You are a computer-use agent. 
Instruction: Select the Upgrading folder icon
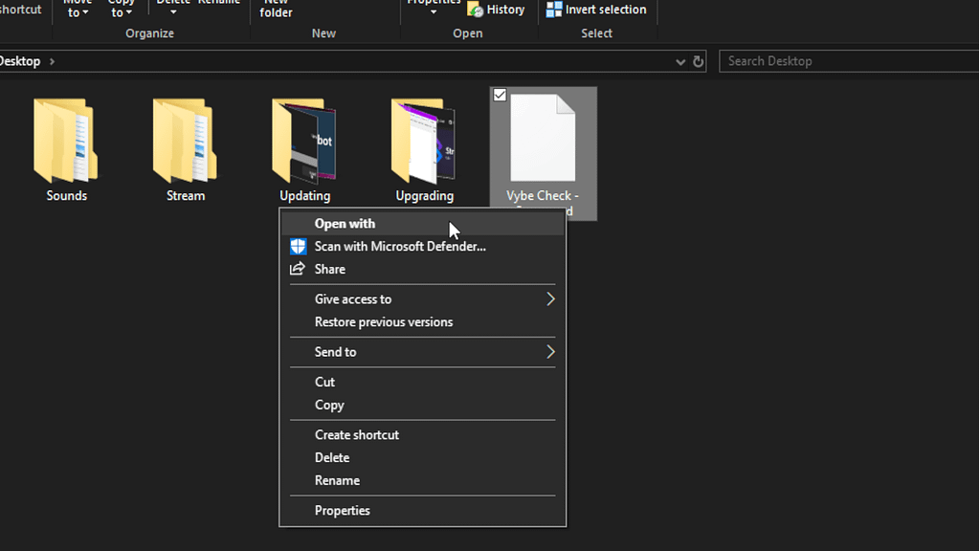424,142
